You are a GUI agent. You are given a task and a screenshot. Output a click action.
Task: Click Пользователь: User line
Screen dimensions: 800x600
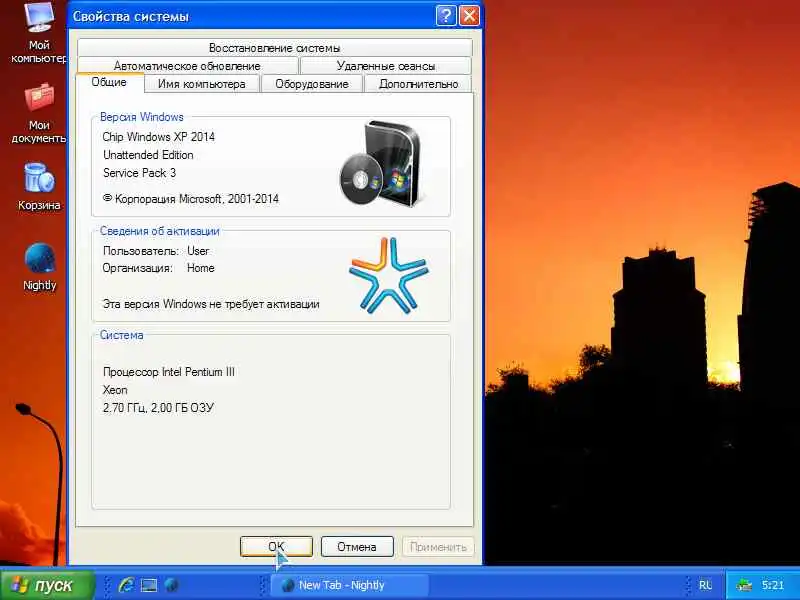[x=156, y=251]
